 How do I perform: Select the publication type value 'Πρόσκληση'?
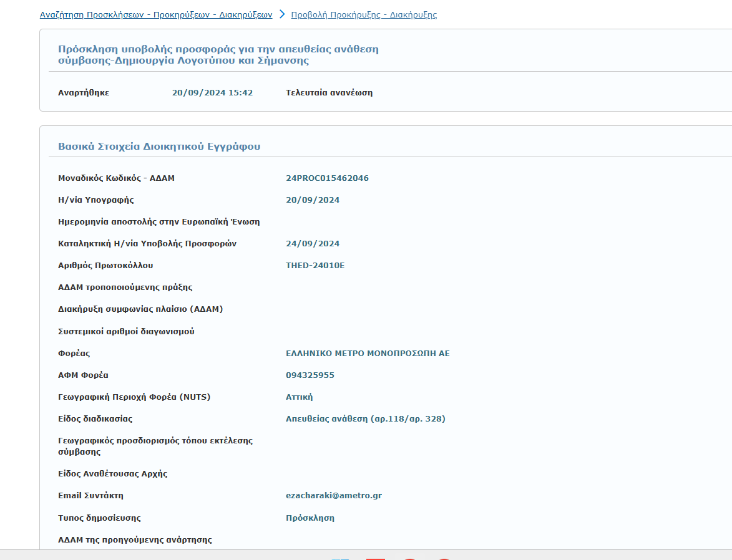point(310,518)
